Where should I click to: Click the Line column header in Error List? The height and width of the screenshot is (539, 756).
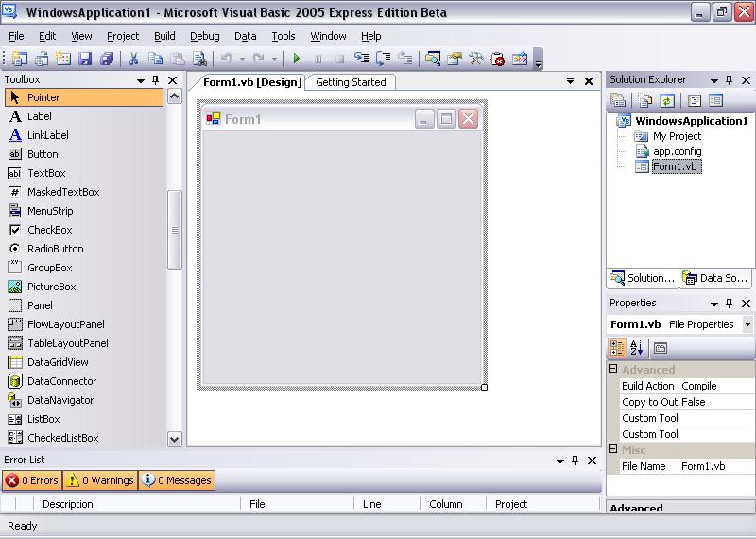387,504
